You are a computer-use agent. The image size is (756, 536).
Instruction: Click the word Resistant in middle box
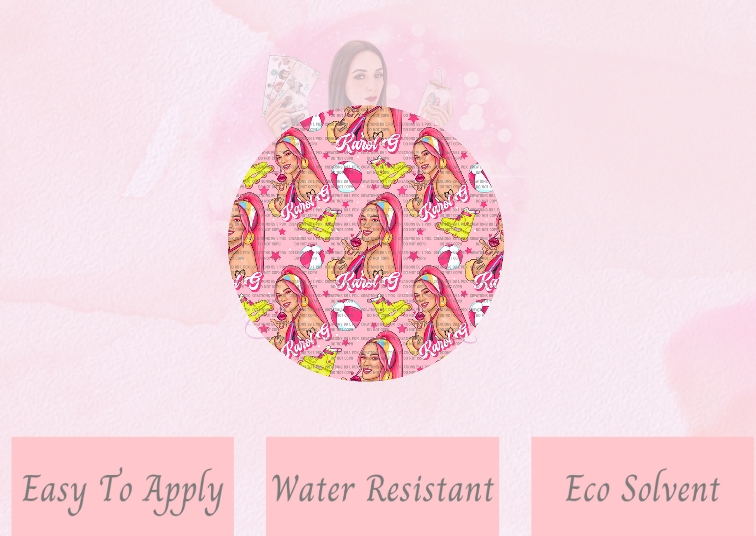pyautogui.click(x=430, y=489)
